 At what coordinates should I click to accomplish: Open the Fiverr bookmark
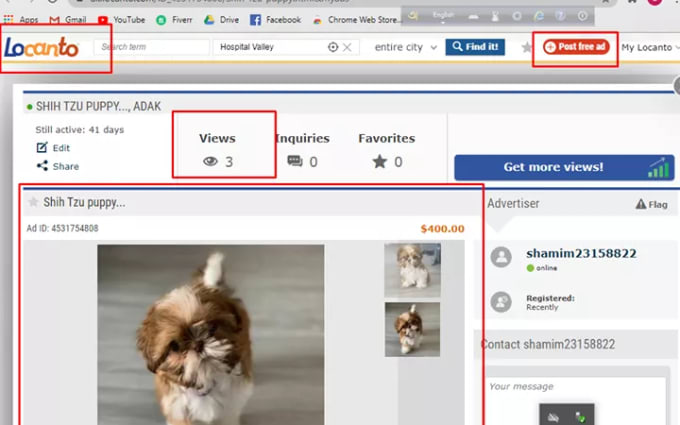click(x=174, y=20)
